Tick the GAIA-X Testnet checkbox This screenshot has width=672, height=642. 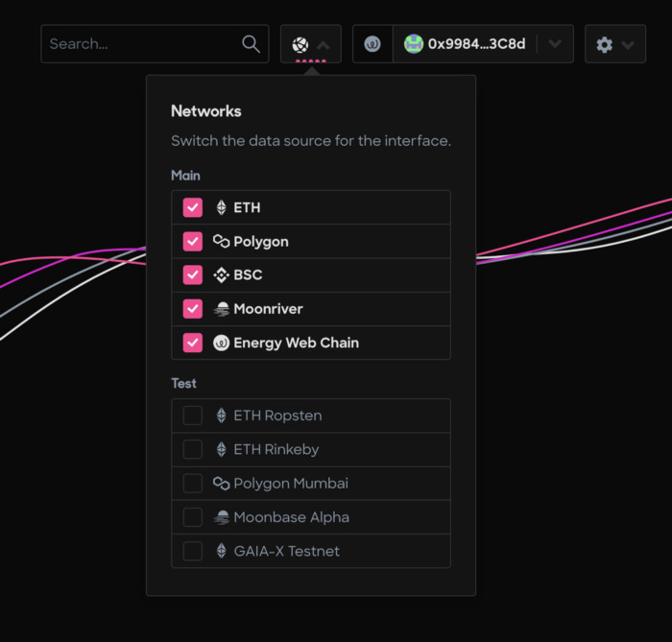point(192,551)
